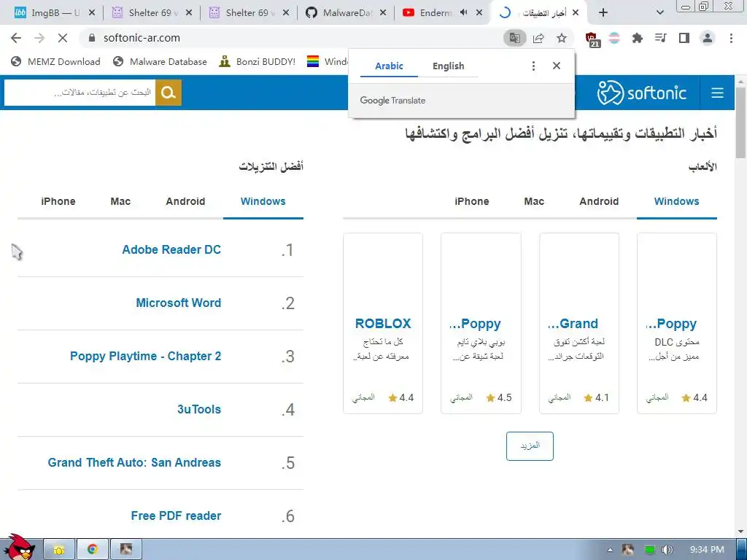Image resolution: width=747 pixels, height=560 pixels.
Task: Click the share page icon in address bar
Action: [x=538, y=38]
